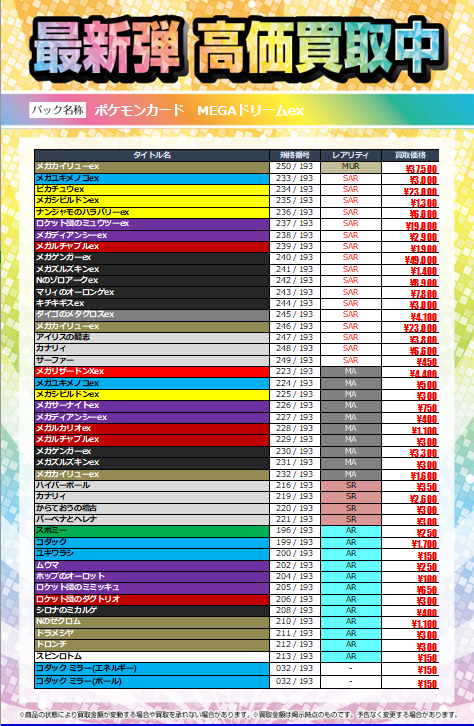Screen dimensions: 474x726
Task: Click the ¥37,500 price cell
Action: coord(421,169)
